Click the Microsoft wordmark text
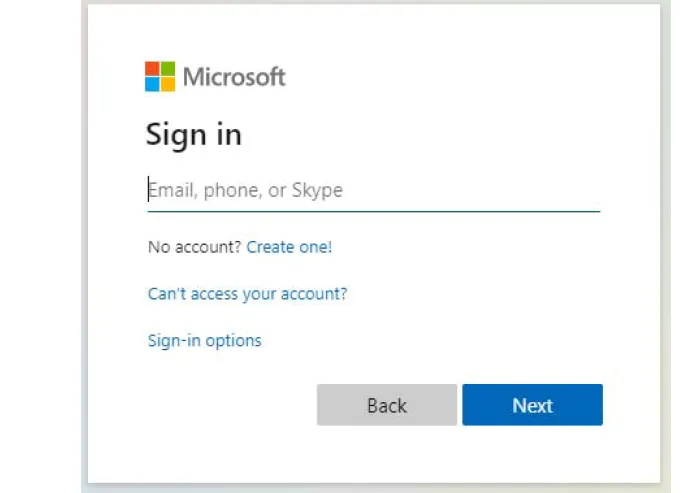This screenshot has height=493, width=693. tap(234, 77)
